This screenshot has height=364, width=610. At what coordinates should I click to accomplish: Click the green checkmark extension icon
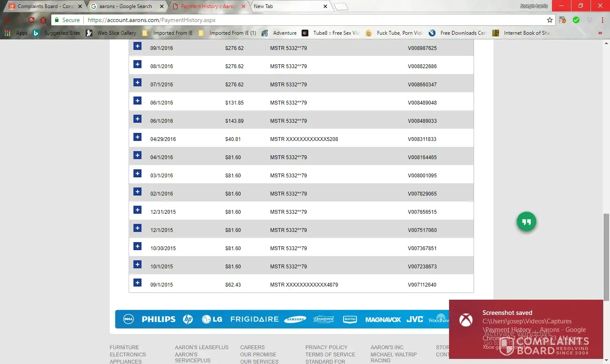point(576,20)
